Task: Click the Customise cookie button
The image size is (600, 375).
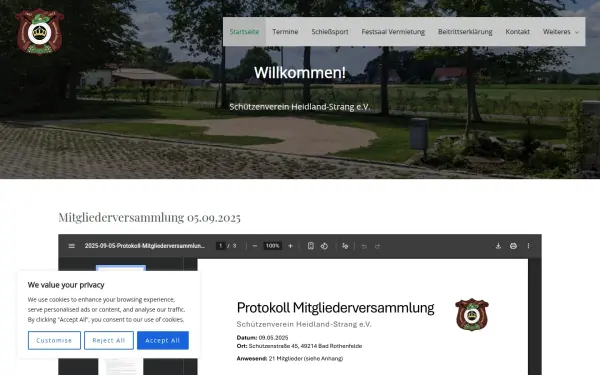Action: click(54, 340)
